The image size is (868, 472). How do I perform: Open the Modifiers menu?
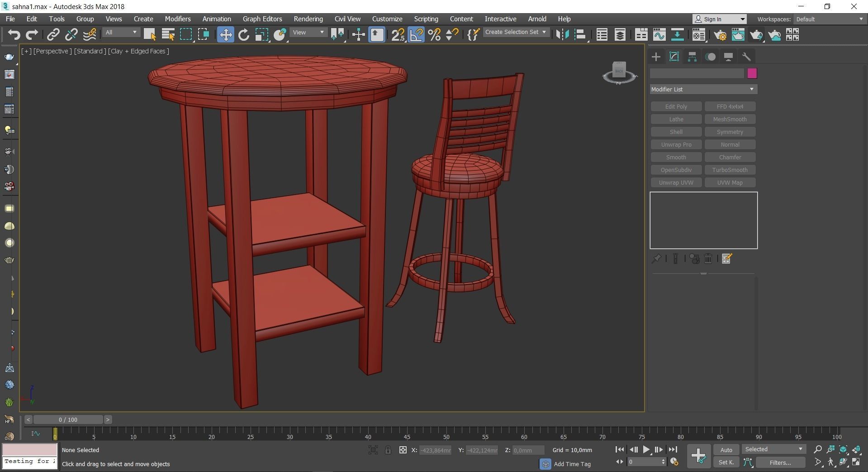pos(178,19)
